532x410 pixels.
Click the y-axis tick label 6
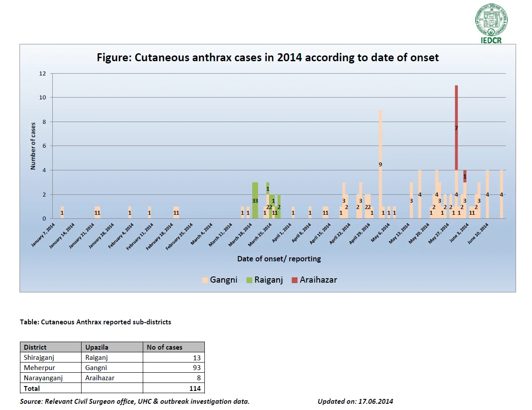pos(44,146)
